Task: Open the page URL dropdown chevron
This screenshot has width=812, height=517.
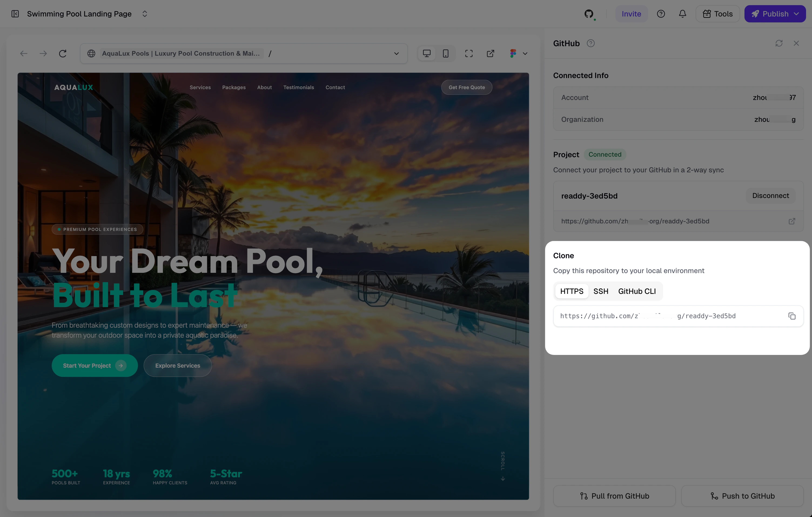Action: [396, 53]
